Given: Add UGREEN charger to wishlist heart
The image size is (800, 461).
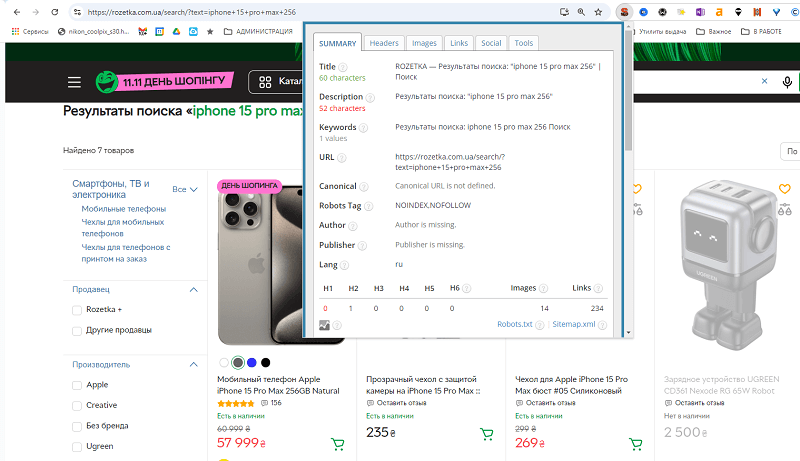Looking at the screenshot, I should click(x=785, y=189).
